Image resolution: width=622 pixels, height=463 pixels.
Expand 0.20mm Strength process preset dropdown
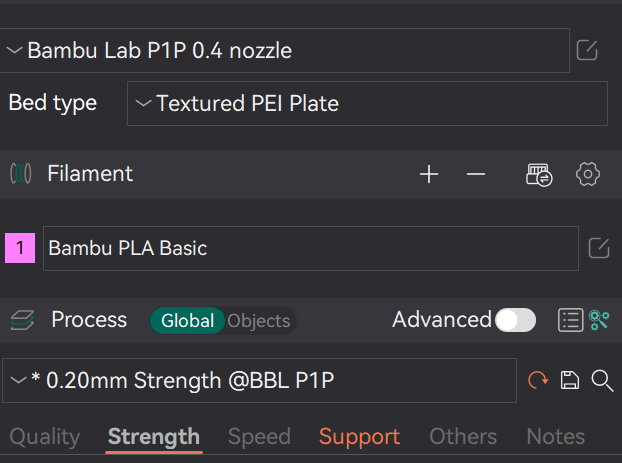[x=258, y=380]
